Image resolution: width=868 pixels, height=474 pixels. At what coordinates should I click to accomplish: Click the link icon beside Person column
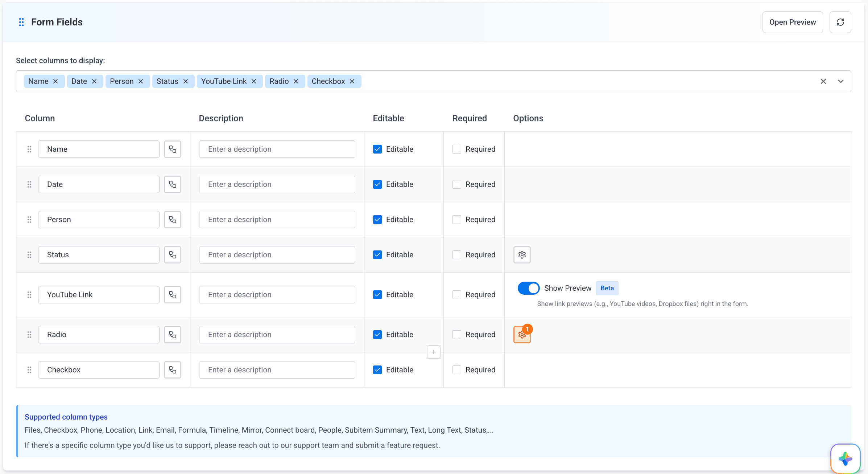[x=173, y=220]
